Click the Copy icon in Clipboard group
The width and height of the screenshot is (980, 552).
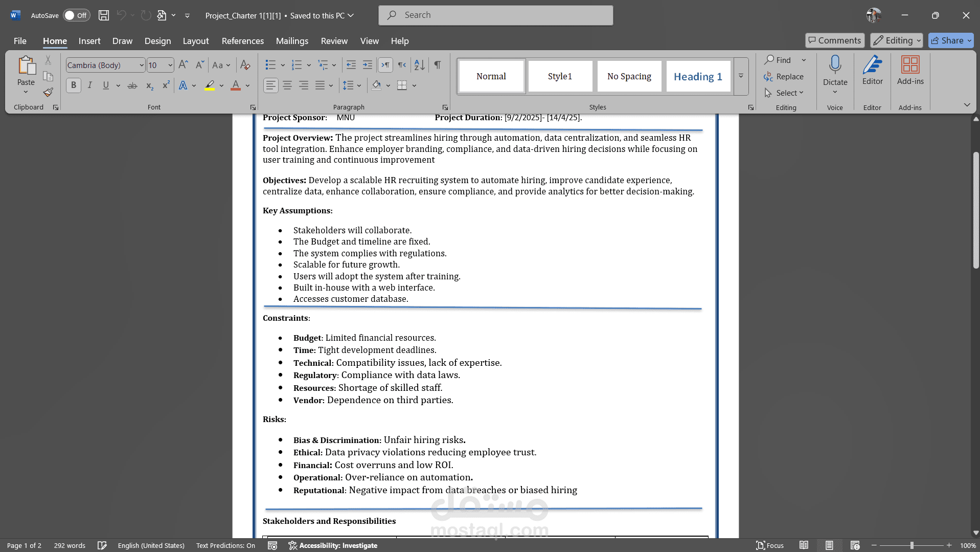[x=48, y=77]
